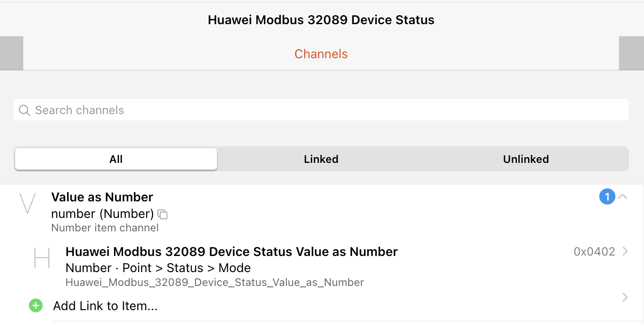The image size is (644, 324).
Task: Click the search magnifier icon
Action: pyautogui.click(x=25, y=110)
